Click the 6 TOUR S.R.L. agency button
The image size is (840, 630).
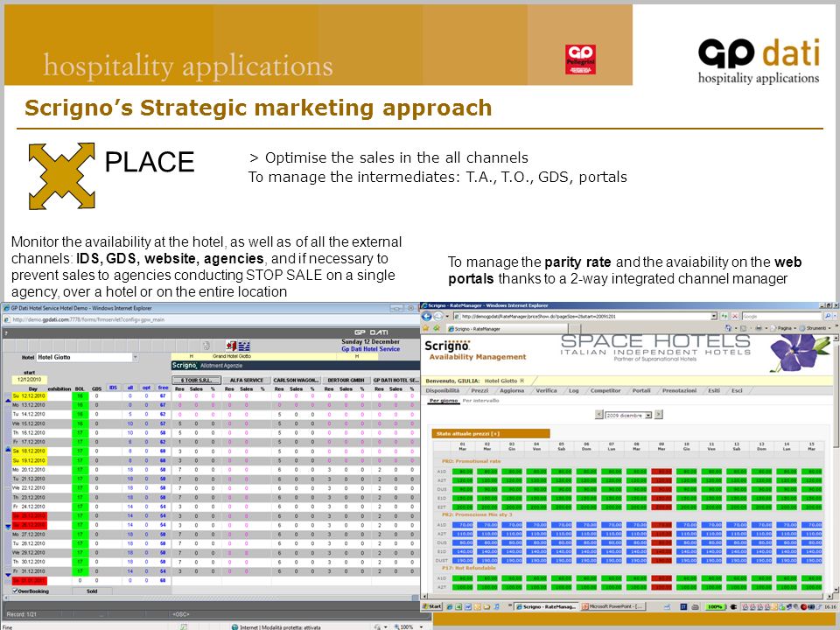point(196,380)
